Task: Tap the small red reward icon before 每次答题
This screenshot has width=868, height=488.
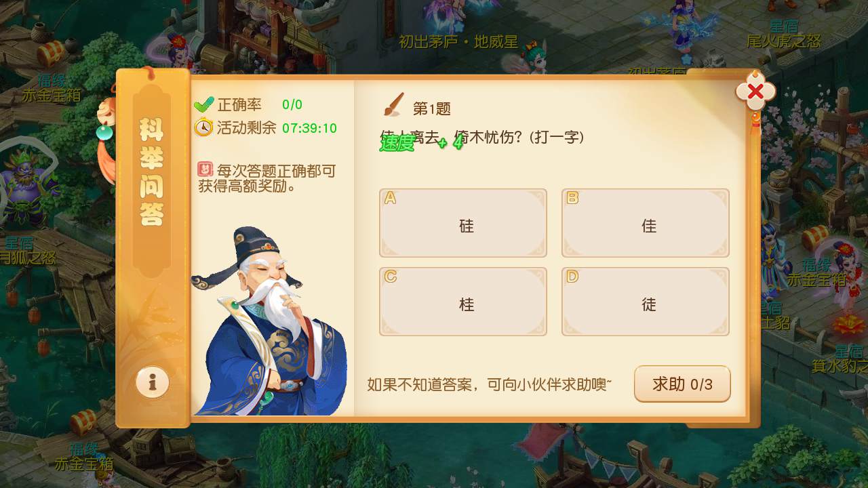Action: click(x=205, y=169)
